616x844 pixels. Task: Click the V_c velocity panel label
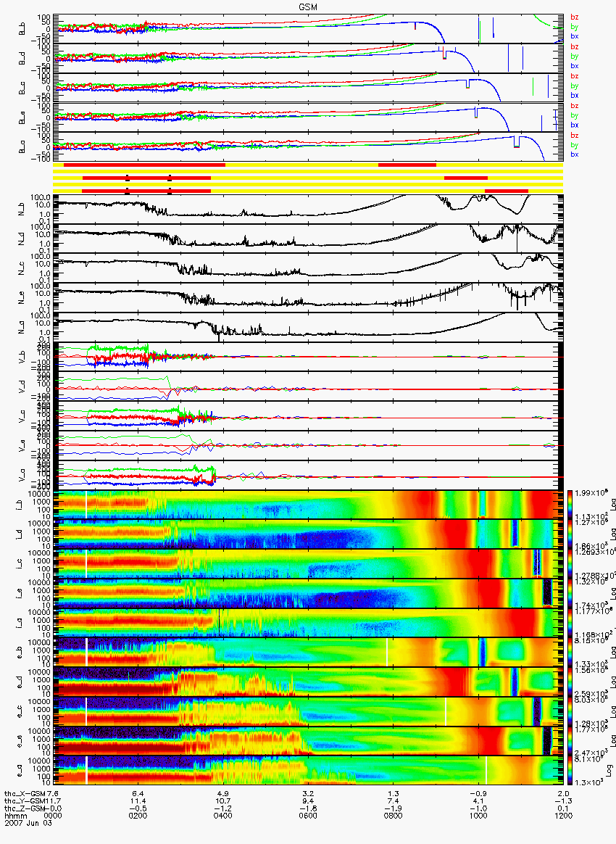(22, 416)
